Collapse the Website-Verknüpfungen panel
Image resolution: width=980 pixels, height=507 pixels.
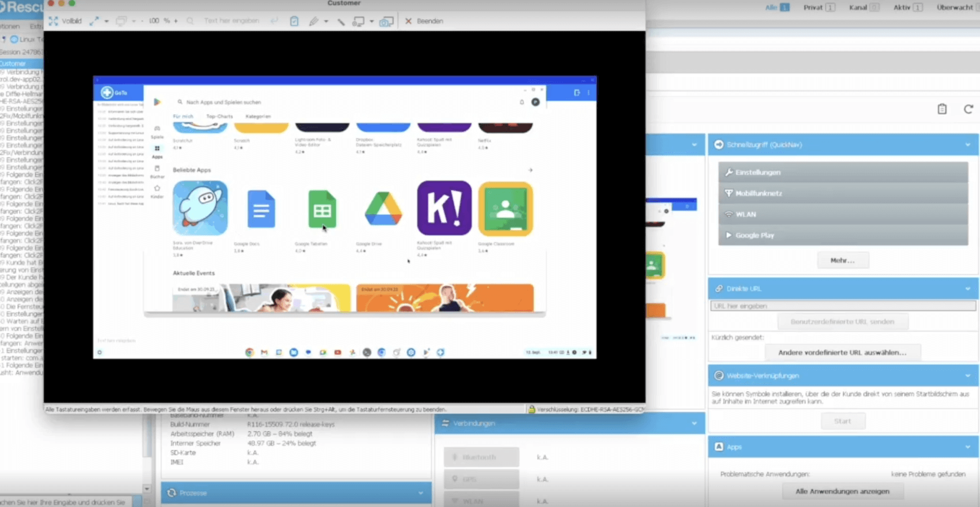pos(968,376)
